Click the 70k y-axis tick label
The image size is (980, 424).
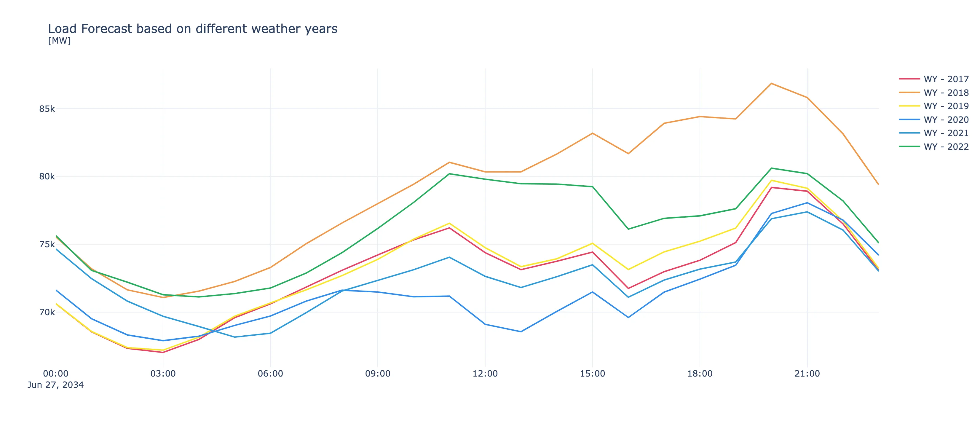coord(47,313)
